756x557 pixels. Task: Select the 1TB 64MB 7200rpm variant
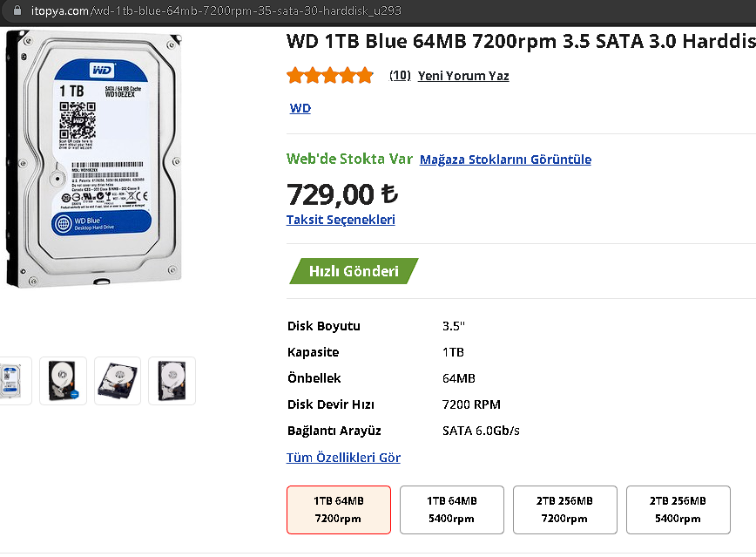pyautogui.click(x=339, y=510)
